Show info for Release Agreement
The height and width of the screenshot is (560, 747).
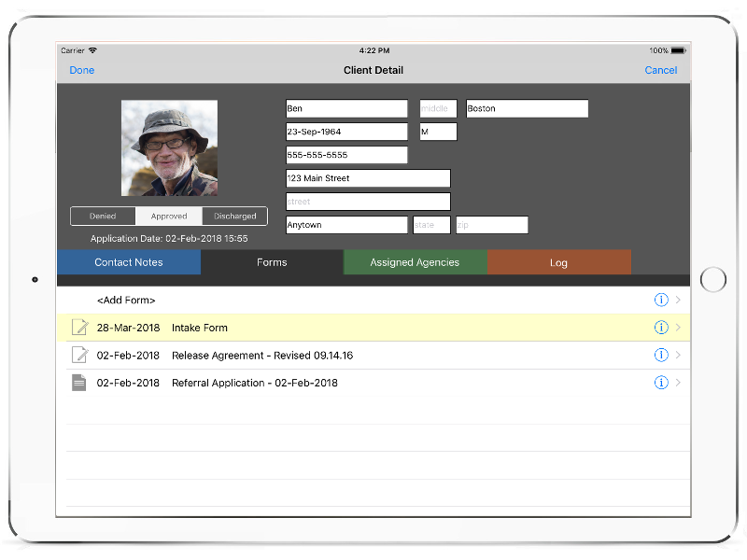(661, 356)
